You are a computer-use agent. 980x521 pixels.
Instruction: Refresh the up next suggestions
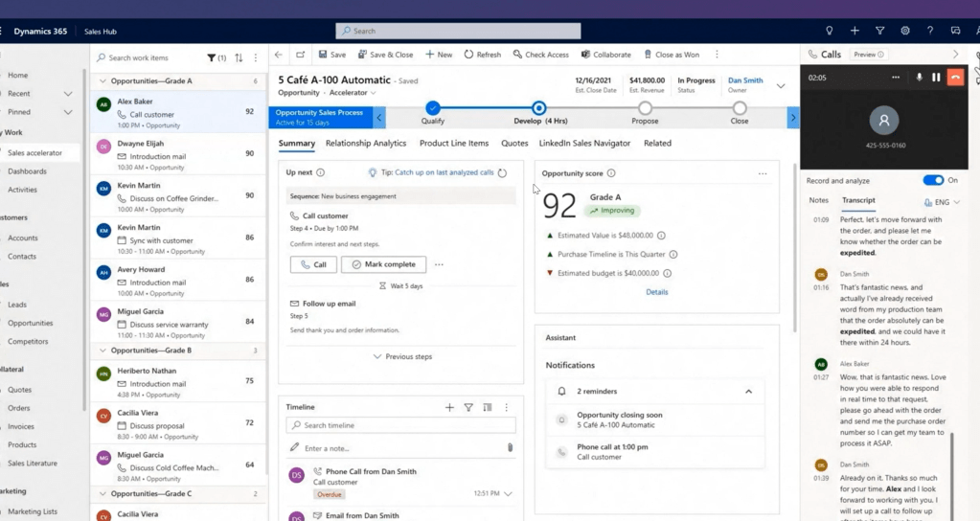point(502,173)
